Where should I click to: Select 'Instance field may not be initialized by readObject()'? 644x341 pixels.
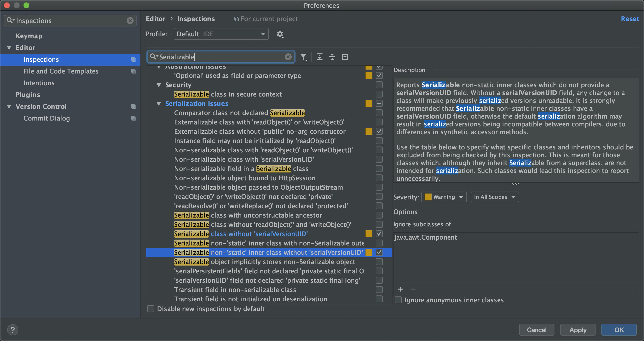tap(255, 141)
